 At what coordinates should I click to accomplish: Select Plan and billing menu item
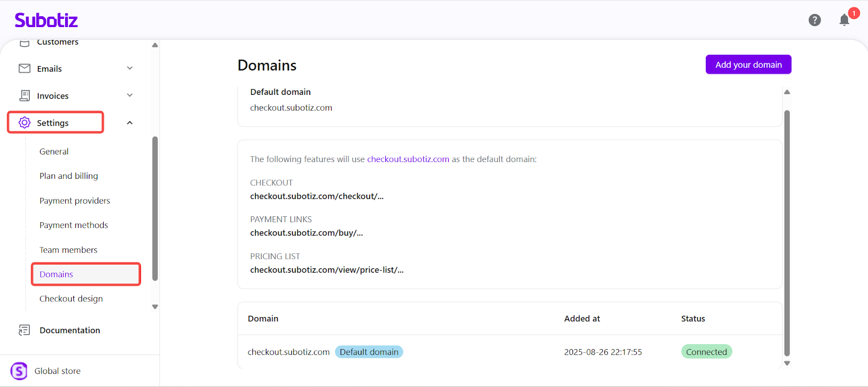click(68, 176)
